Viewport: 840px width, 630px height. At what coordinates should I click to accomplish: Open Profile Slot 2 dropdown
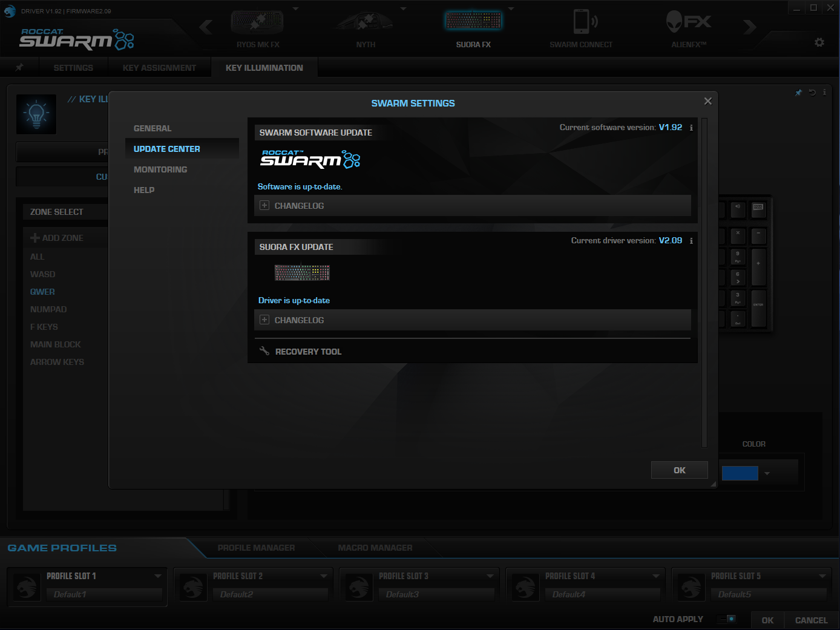point(324,576)
